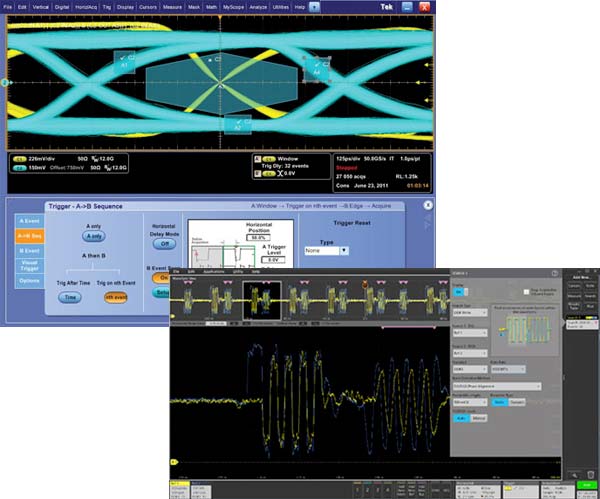Click the C2 channel badge
Viewport: 600px width, 499px height.
pyautogui.click(x=19, y=169)
